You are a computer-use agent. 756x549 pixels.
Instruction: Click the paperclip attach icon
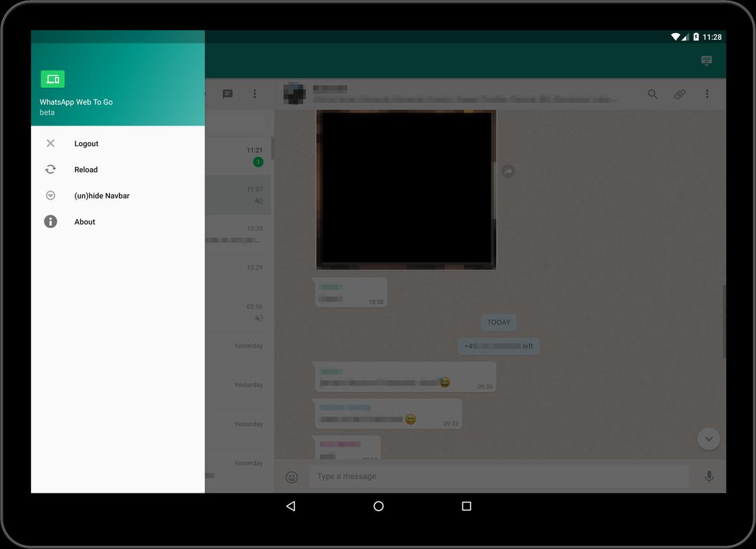point(680,94)
